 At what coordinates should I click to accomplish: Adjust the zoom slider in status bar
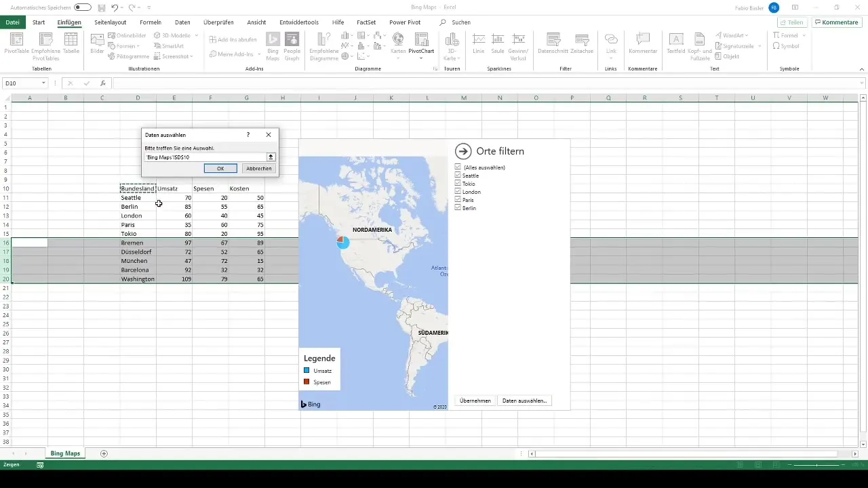[x=818, y=465]
